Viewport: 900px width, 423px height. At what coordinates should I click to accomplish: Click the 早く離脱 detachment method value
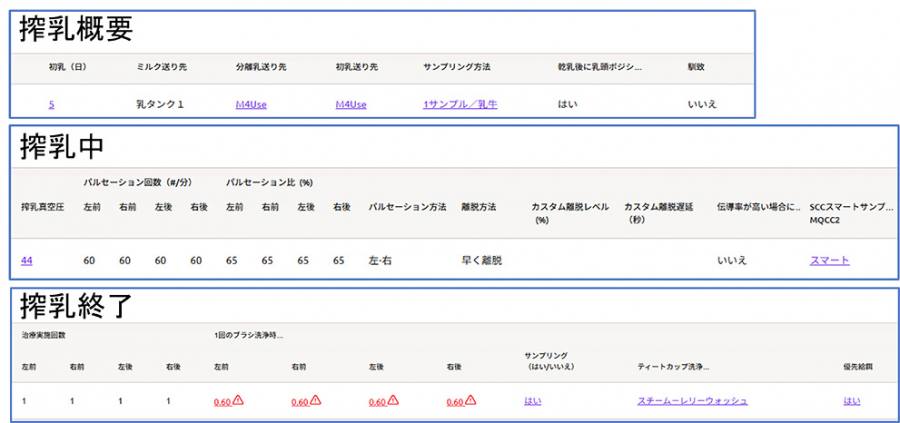pos(482,260)
